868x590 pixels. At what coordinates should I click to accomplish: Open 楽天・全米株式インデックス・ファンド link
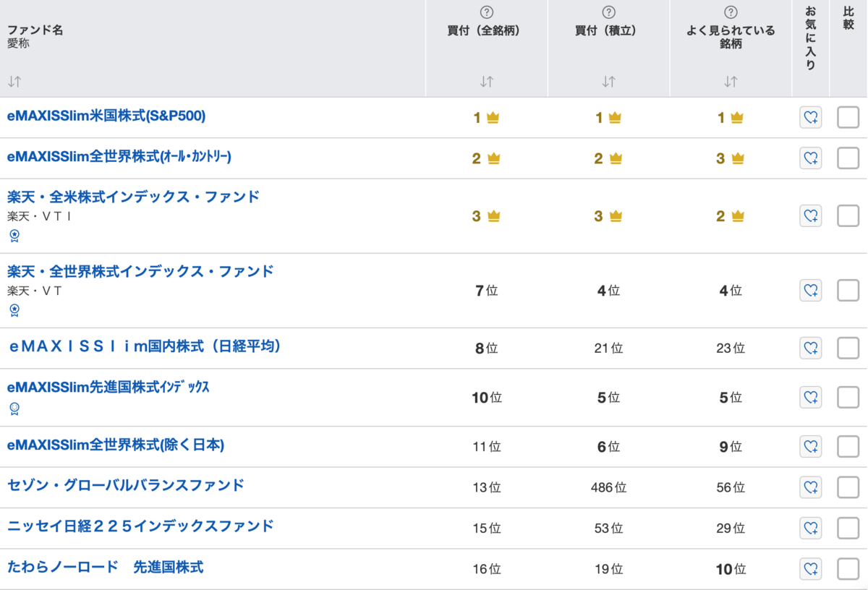[133, 197]
